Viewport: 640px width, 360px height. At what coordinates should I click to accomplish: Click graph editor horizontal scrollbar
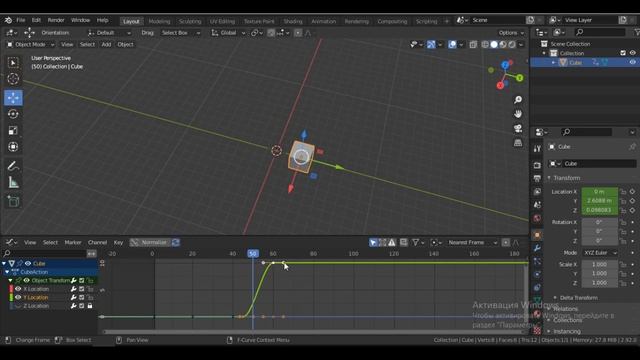[313, 332]
